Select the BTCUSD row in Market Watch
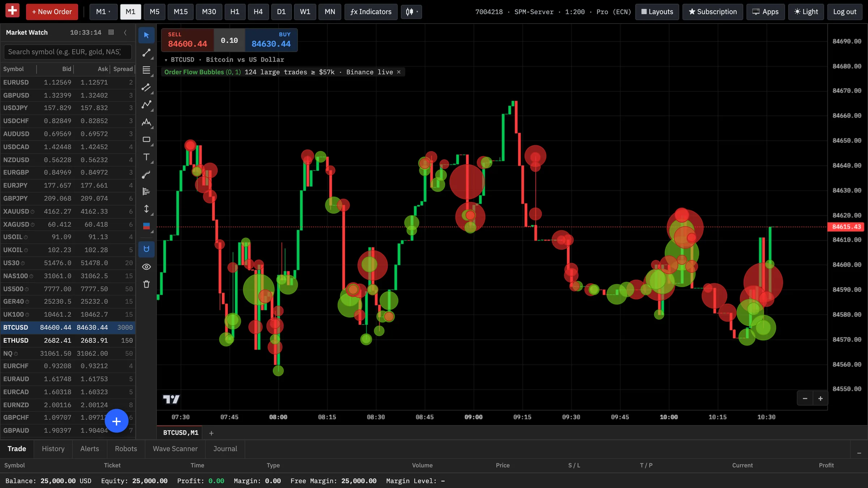Screen dimensions: 868x488 pos(68,328)
